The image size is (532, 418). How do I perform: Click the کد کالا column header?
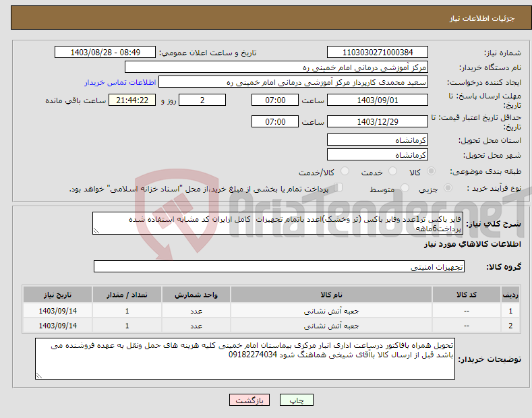467,295
